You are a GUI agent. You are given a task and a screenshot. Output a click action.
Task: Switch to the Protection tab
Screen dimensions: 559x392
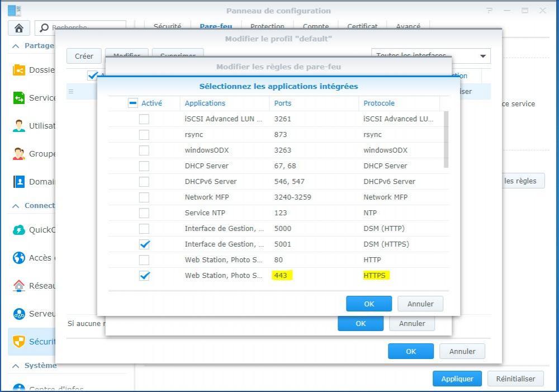click(x=267, y=26)
